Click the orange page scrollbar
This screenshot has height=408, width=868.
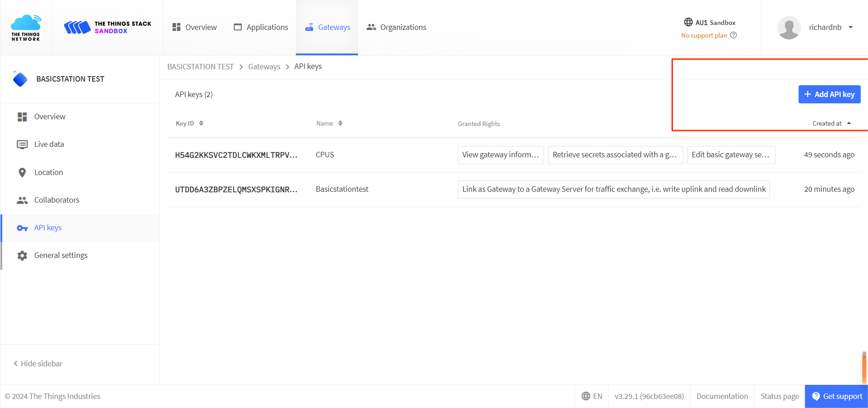(864, 368)
